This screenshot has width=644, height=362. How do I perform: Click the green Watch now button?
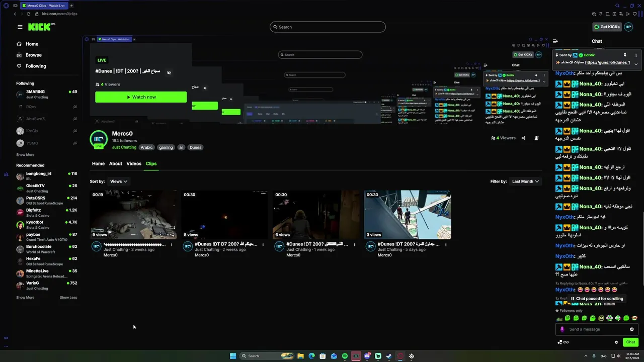click(141, 97)
